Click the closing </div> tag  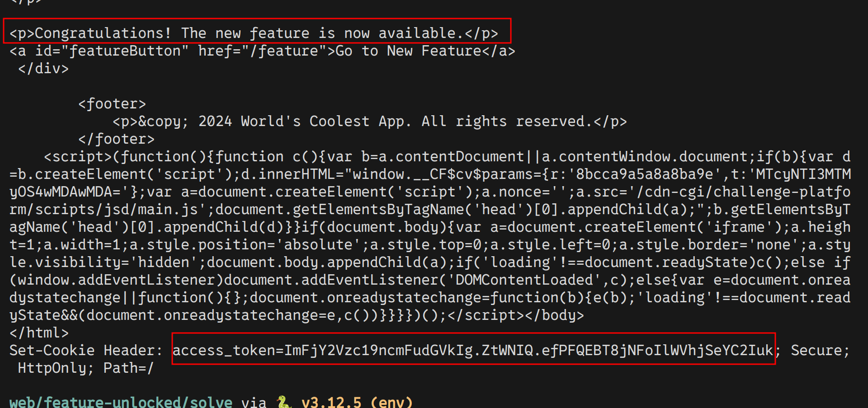click(43, 69)
